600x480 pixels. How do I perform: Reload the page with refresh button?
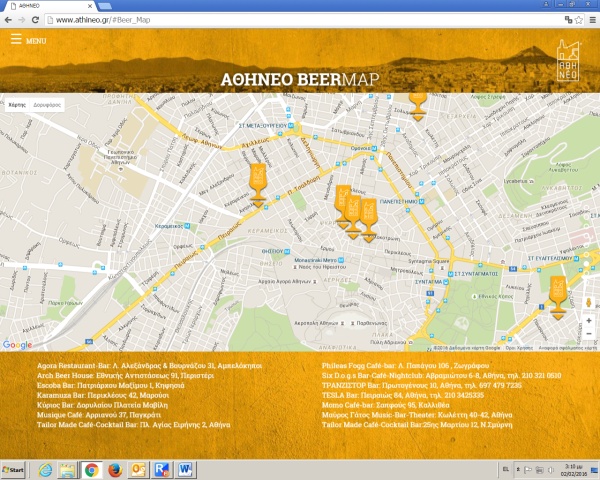[x=36, y=19]
